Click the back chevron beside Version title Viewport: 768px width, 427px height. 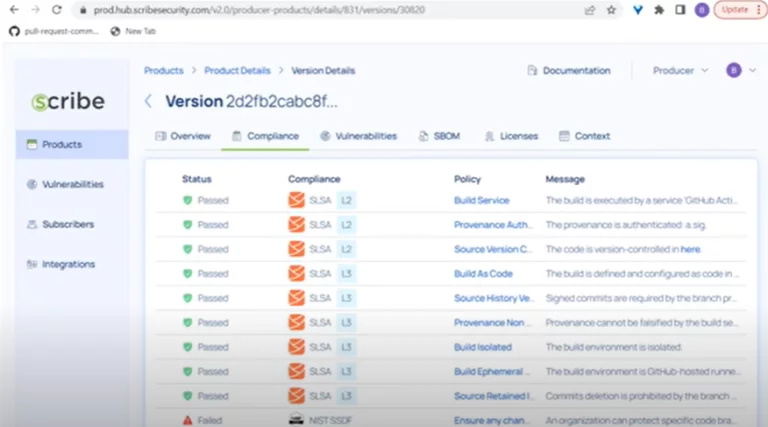[148, 101]
